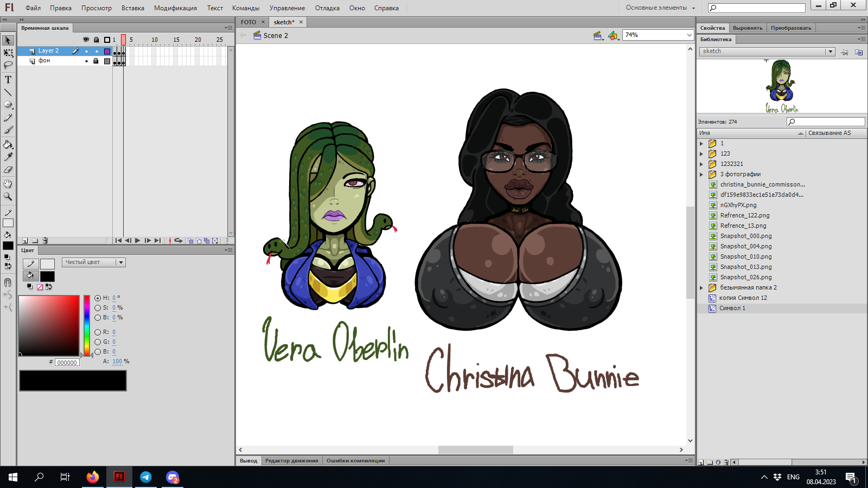Toggle Snap to Objects magnet
Screen dimensions: 868x488
click(x=8, y=282)
